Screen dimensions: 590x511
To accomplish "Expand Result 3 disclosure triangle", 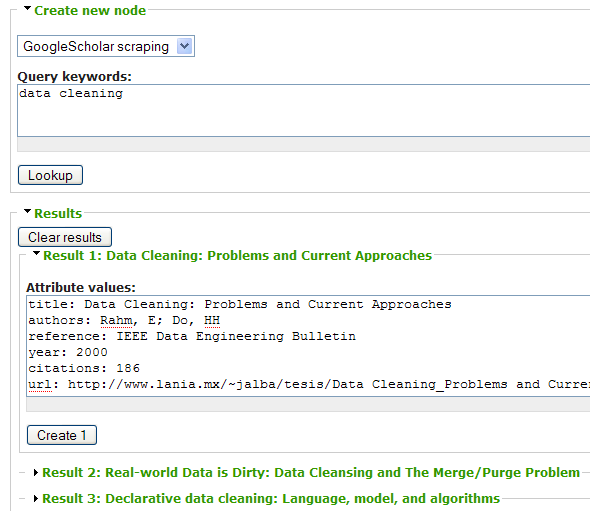I will pyautogui.click(x=36, y=499).
